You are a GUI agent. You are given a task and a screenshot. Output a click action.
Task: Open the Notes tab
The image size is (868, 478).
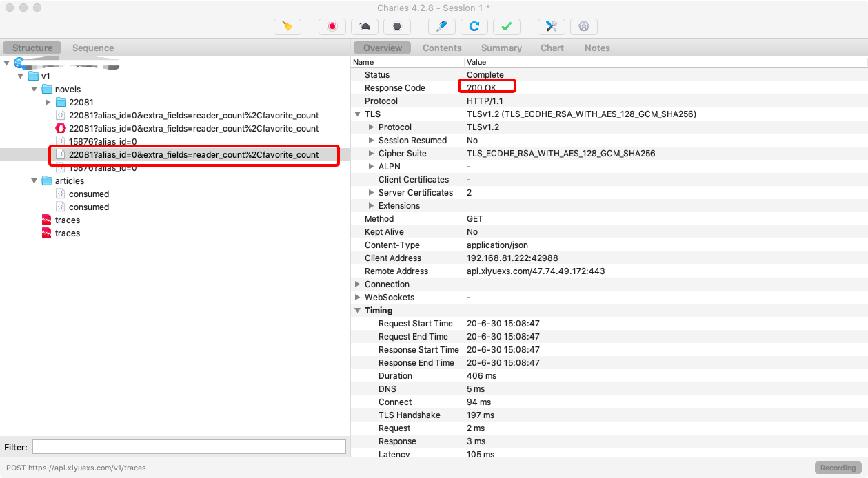597,48
